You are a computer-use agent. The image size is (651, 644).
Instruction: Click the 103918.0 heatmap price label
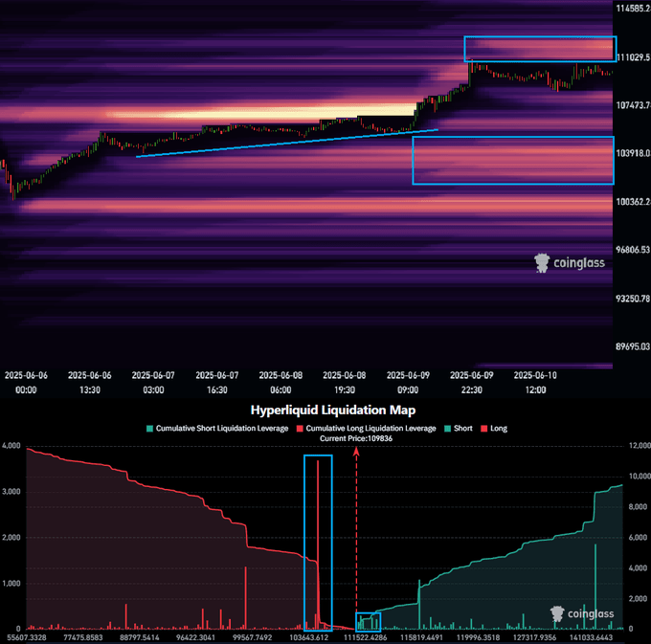633,153
